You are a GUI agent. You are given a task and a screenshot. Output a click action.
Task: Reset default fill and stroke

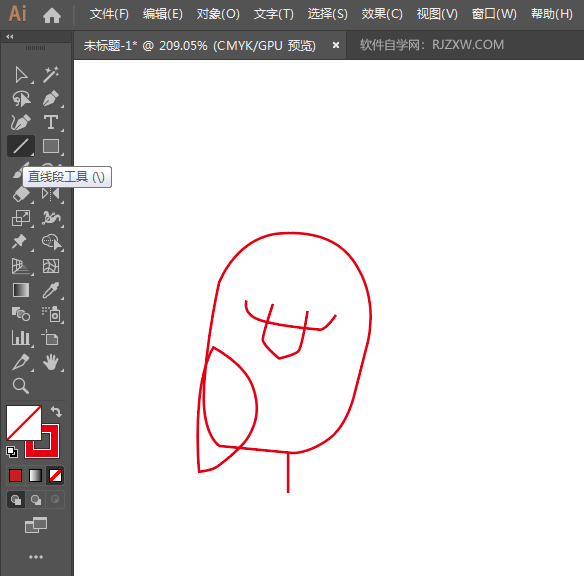pos(12,452)
